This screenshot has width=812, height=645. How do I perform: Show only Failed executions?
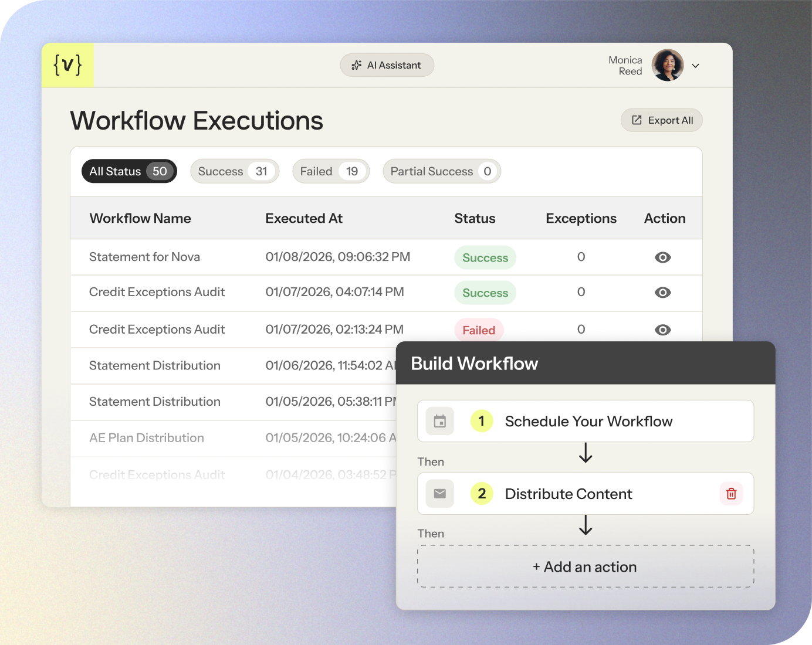tap(330, 171)
